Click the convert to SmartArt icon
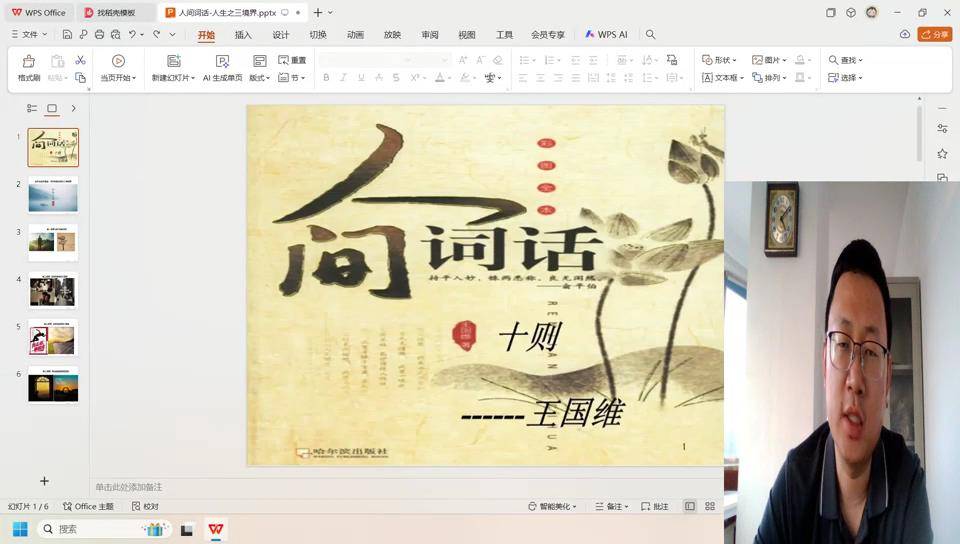960x544 pixels. pos(672,60)
